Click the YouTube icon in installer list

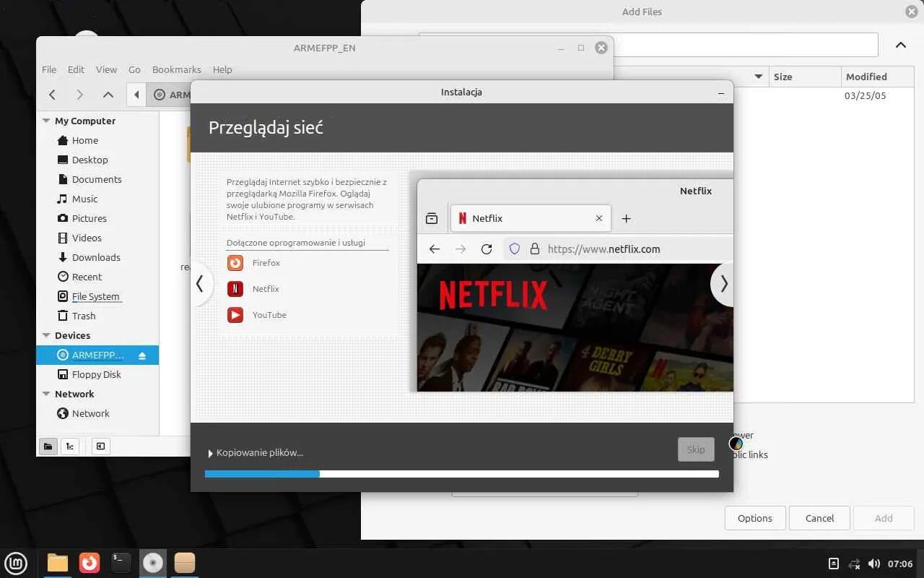pos(235,315)
